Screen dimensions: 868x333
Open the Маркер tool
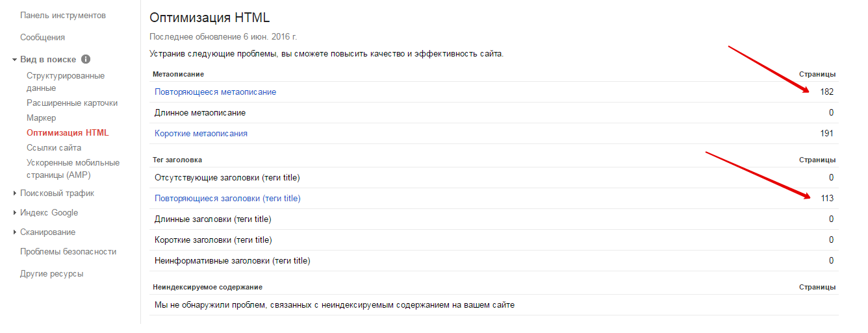pos(42,118)
